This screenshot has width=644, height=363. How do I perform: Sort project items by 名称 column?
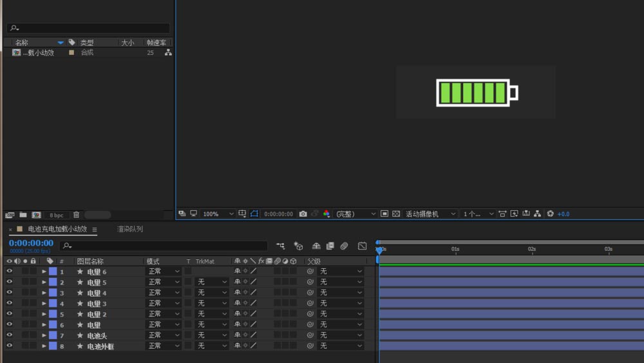22,43
